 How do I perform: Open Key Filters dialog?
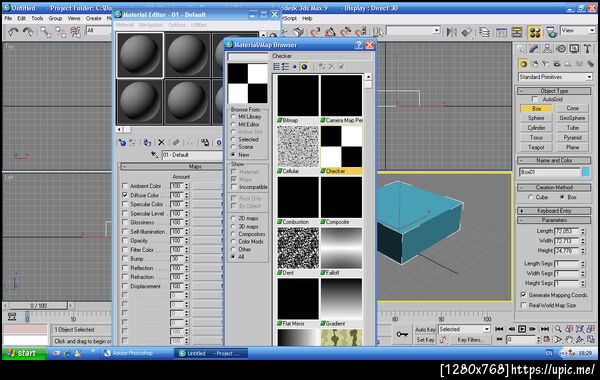pos(470,339)
